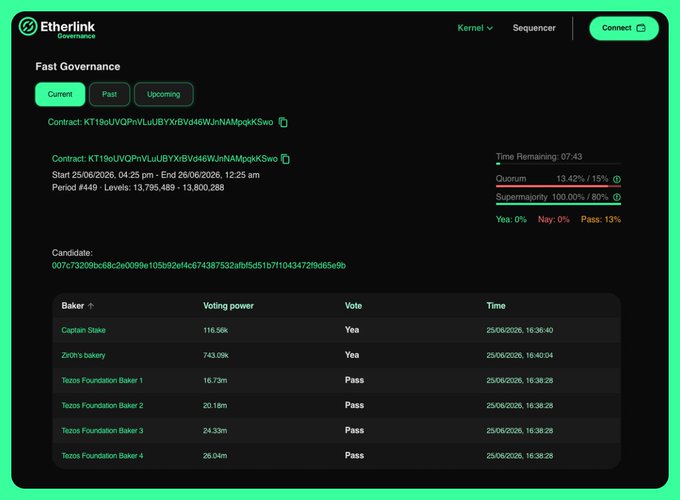Select the Current tab
The width and height of the screenshot is (680, 500).
[60, 94]
